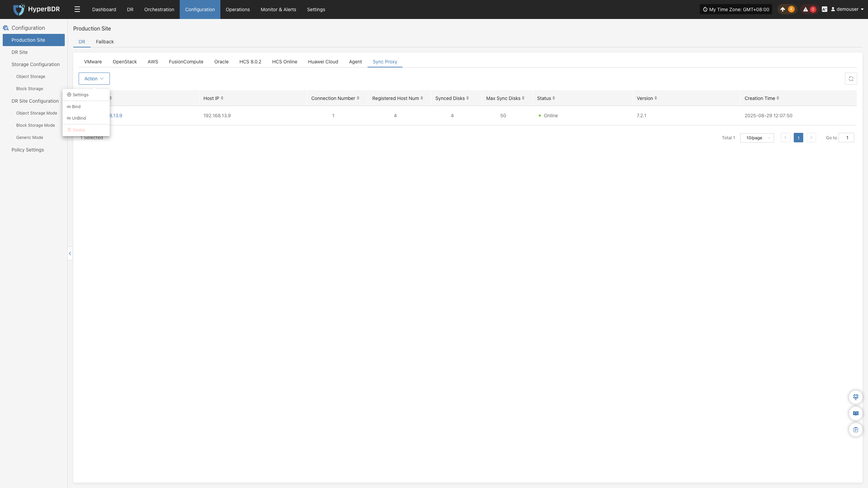Image resolution: width=868 pixels, height=488 pixels.
Task: Focus the Go to page input
Action: pos(846,138)
